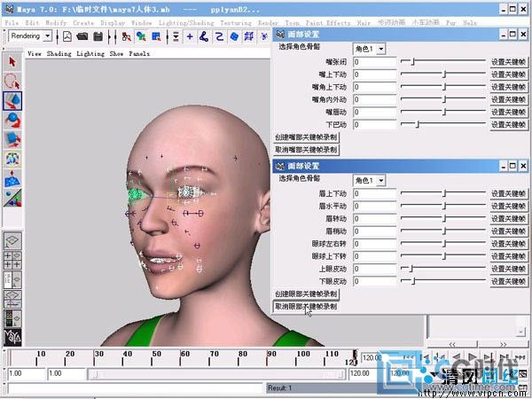This screenshot has width=532, height=399.
Task: Click the selection mask dropdown arrow icon
Action: [176, 36]
